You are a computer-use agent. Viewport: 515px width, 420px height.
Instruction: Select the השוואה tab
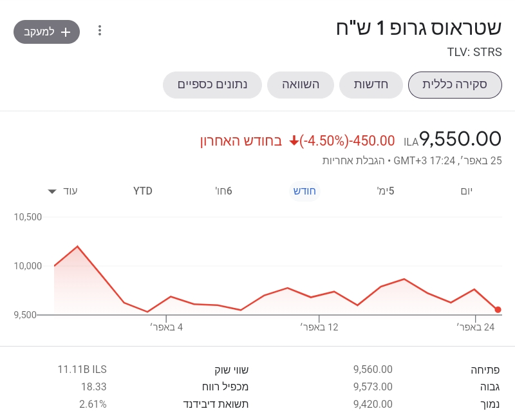[x=302, y=85]
